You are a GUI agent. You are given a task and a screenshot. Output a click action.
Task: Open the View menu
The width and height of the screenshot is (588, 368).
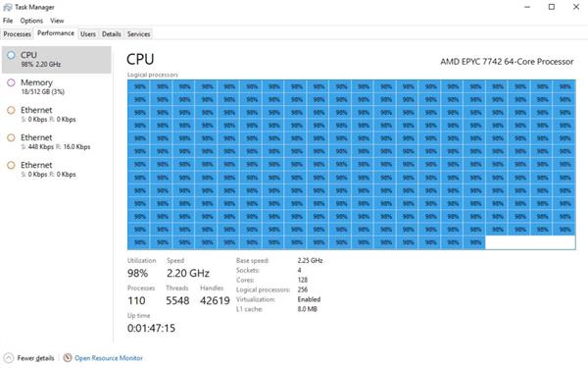57,21
